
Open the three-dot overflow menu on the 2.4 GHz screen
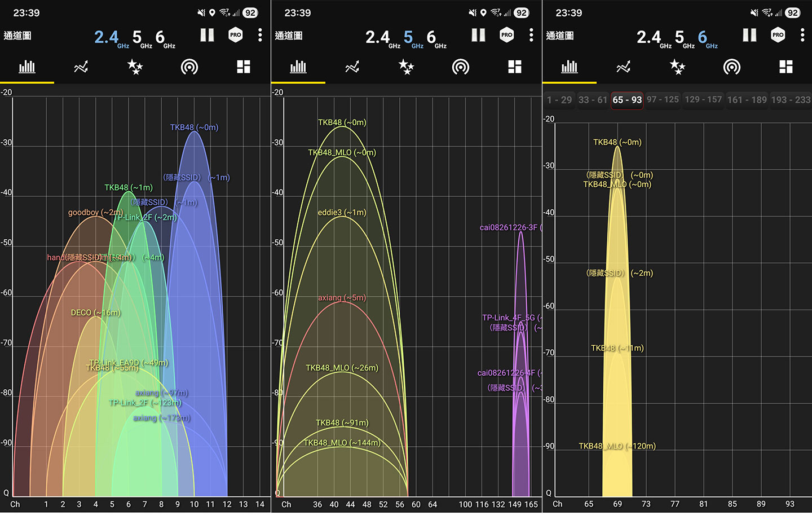pos(260,35)
